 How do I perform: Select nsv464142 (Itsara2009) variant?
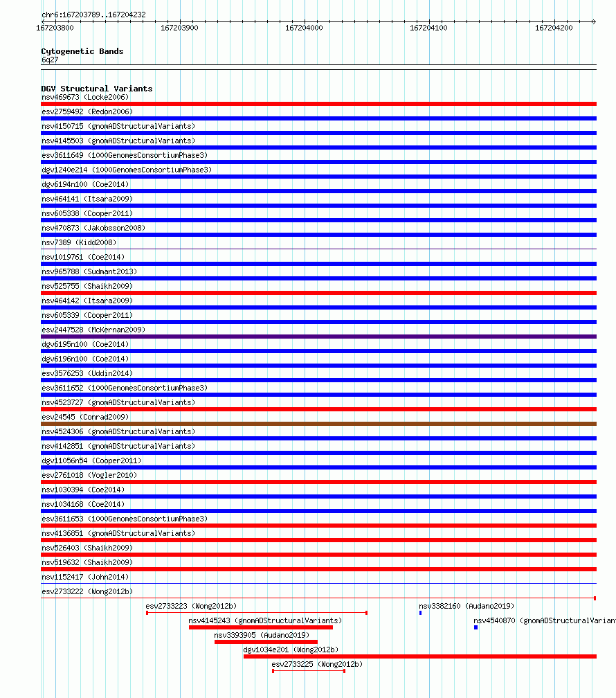point(87,301)
